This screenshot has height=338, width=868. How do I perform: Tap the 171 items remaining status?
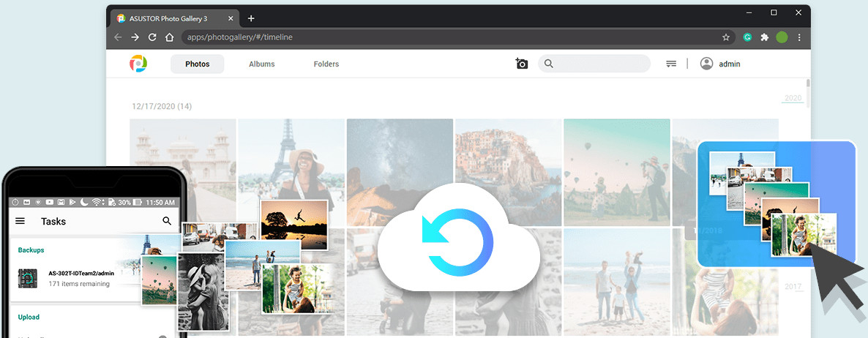(78, 284)
